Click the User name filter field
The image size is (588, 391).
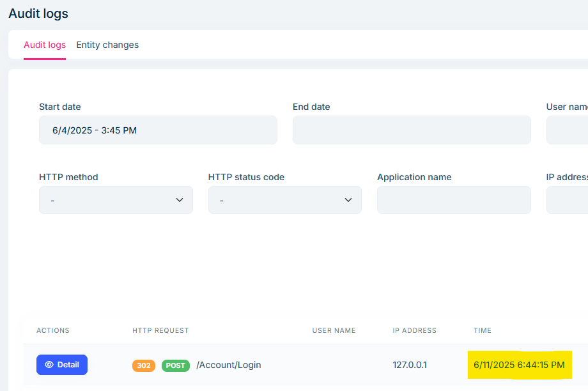click(568, 130)
